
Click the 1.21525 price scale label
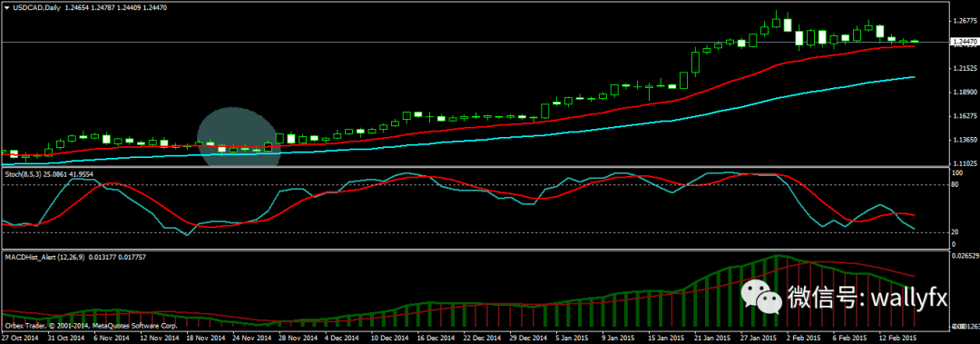tap(965, 68)
